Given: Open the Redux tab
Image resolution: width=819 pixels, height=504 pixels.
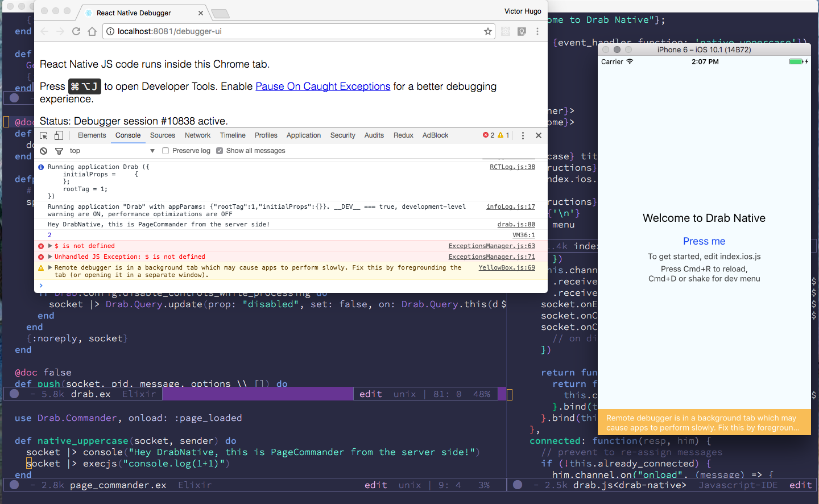Looking at the screenshot, I should click(x=403, y=135).
